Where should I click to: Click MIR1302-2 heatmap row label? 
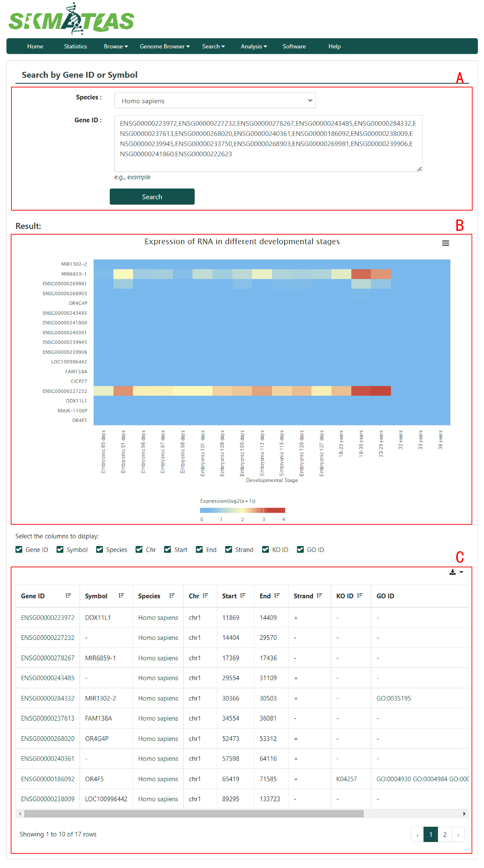(74, 264)
